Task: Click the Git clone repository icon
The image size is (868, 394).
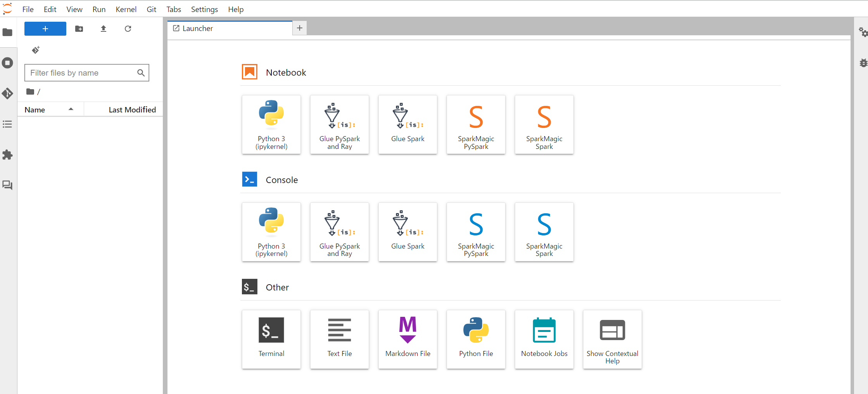Action: pos(36,50)
